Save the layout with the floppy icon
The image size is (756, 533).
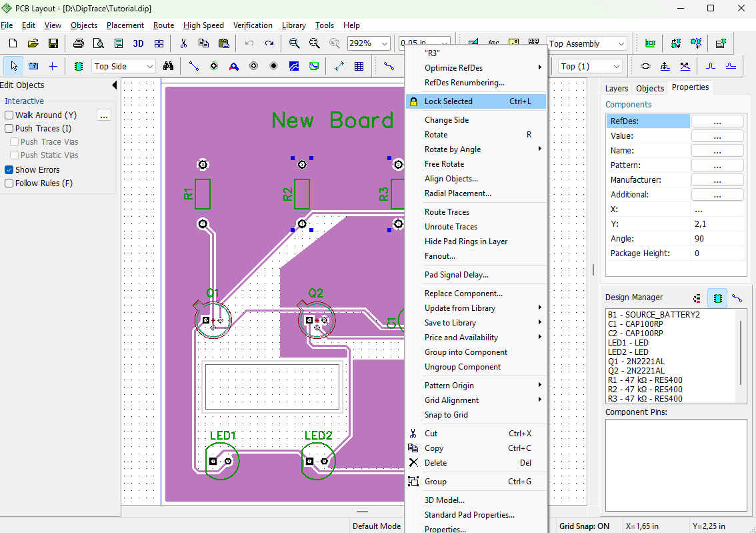[x=53, y=43]
